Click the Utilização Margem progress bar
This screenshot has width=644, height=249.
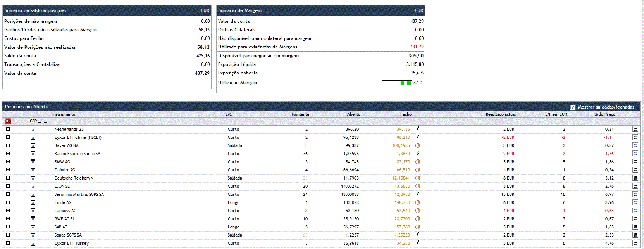click(x=396, y=83)
